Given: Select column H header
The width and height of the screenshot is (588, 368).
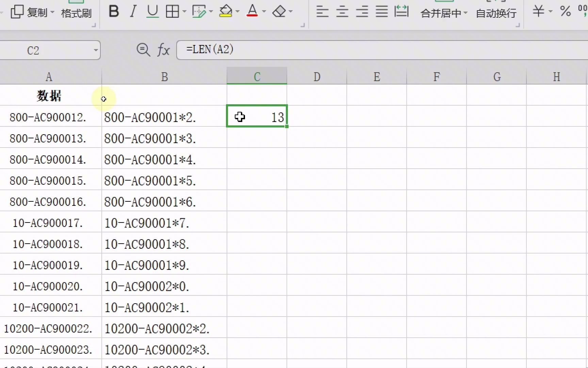Looking at the screenshot, I should click(557, 77).
